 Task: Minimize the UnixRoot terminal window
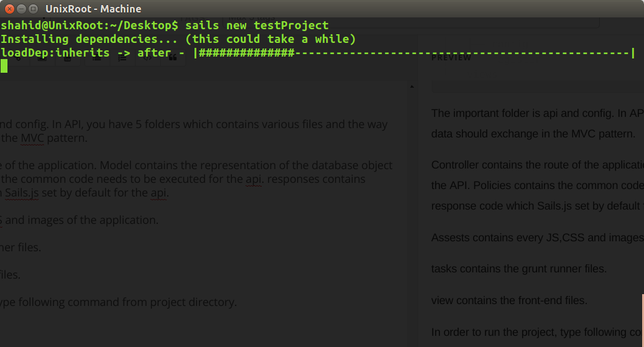pos(20,9)
